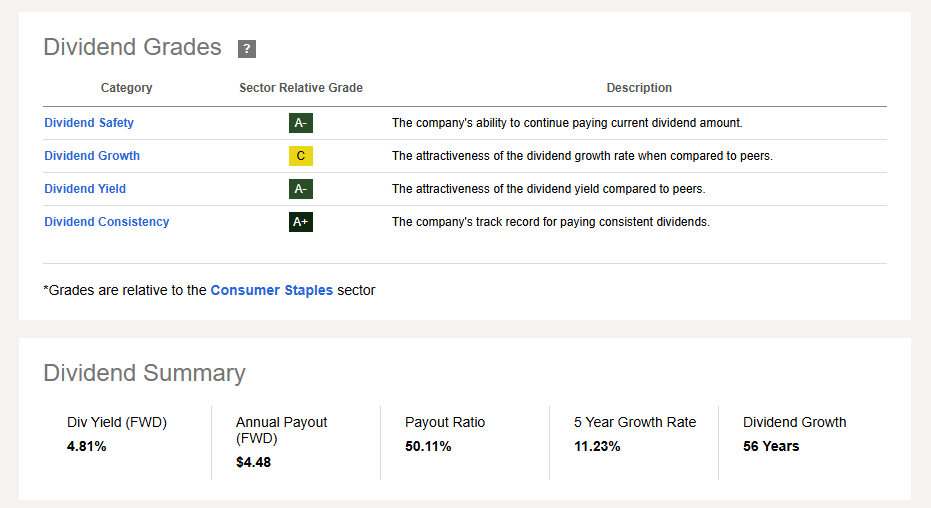Click the Div Yield (FWD) label
931x508 pixels.
(117, 422)
